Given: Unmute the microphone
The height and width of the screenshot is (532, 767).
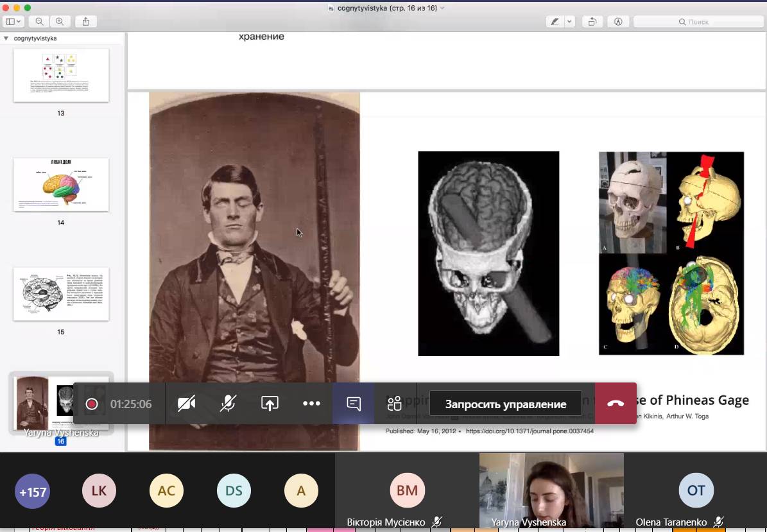Looking at the screenshot, I should [x=228, y=404].
